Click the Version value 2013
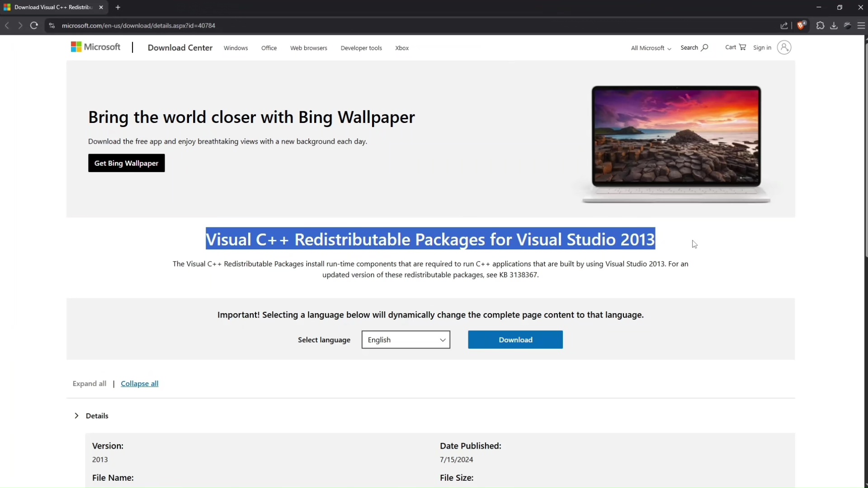This screenshot has height=488, width=868. (100, 460)
